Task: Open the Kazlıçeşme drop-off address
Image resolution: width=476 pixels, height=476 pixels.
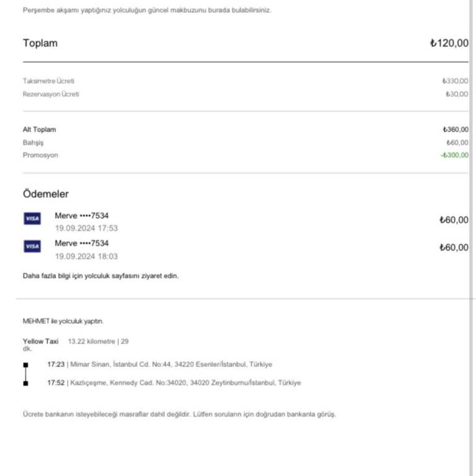Action: [185, 383]
